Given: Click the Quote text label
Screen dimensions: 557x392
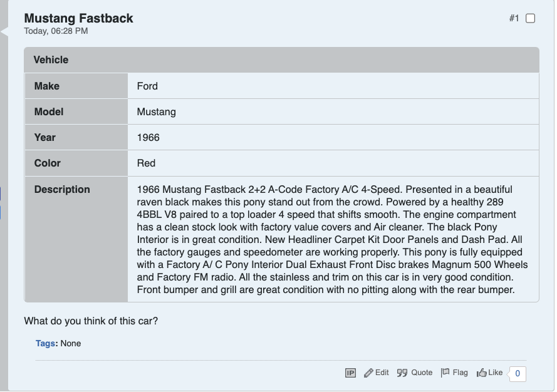Looking at the screenshot, I should click(x=422, y=373).
